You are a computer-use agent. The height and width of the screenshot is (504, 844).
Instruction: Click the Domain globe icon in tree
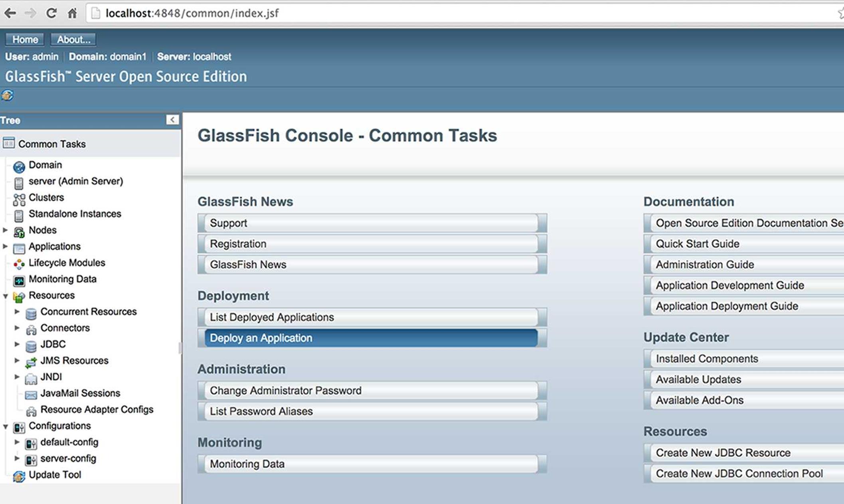[19, 166]
